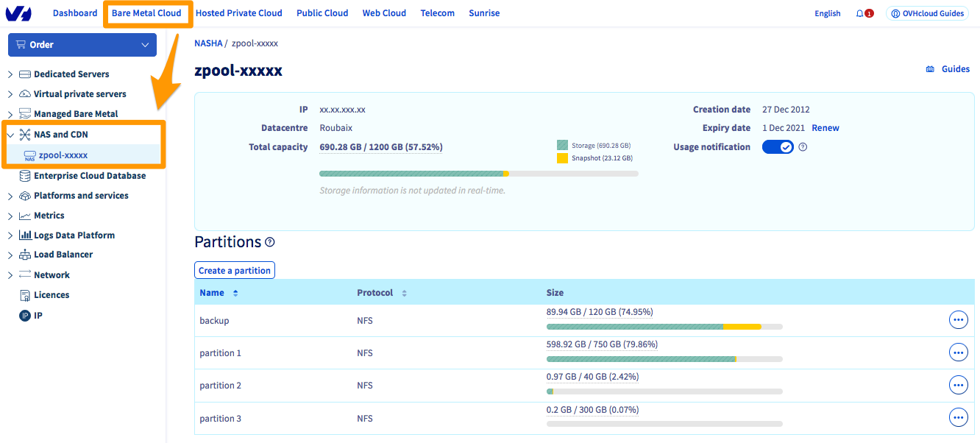
Task: Click the IP icon in sidebar
Action: 25,316
